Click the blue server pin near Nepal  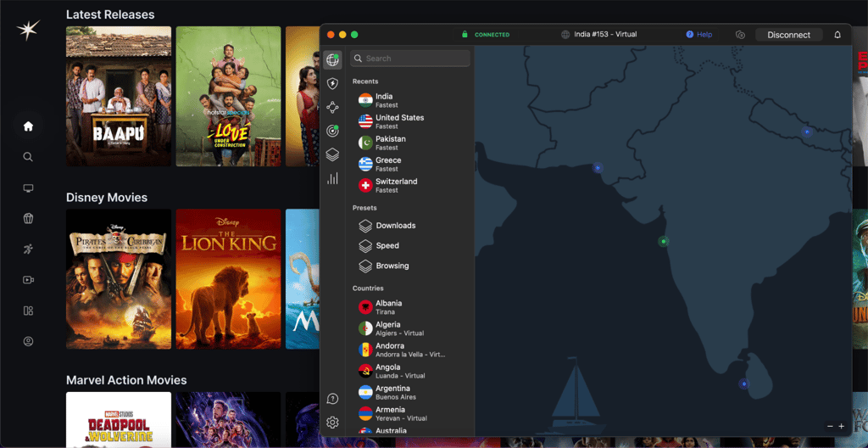(807, 132)
